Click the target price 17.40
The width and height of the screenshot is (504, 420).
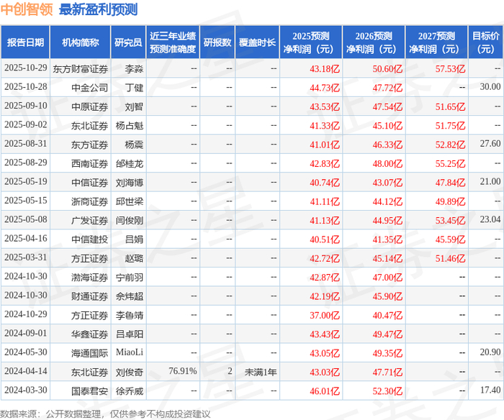coord(490,390)
